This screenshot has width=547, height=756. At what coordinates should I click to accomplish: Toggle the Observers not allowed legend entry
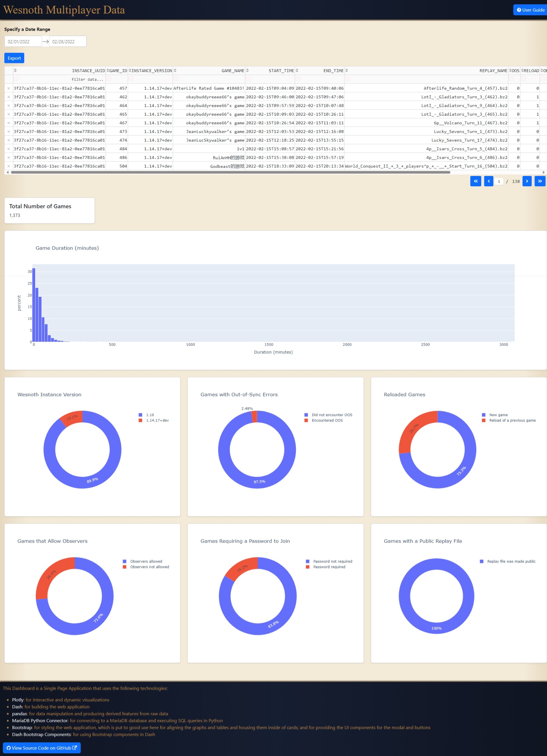pos(146,567)
